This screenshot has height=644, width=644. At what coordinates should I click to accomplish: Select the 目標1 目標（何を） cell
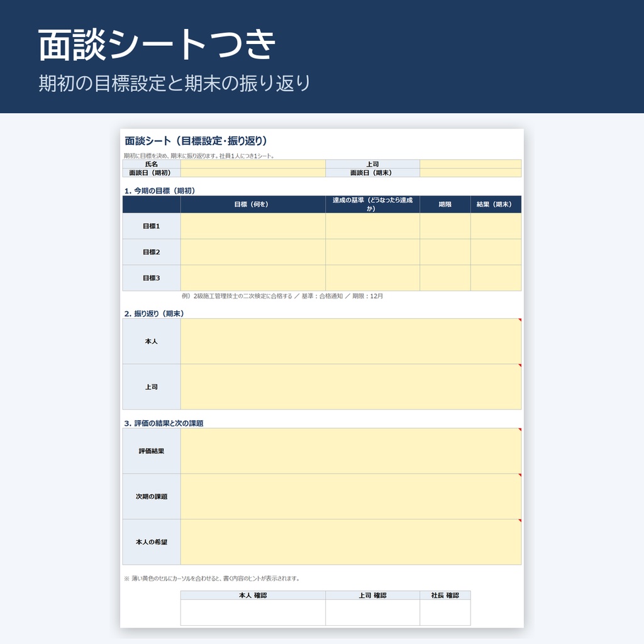tap(253, 226)
